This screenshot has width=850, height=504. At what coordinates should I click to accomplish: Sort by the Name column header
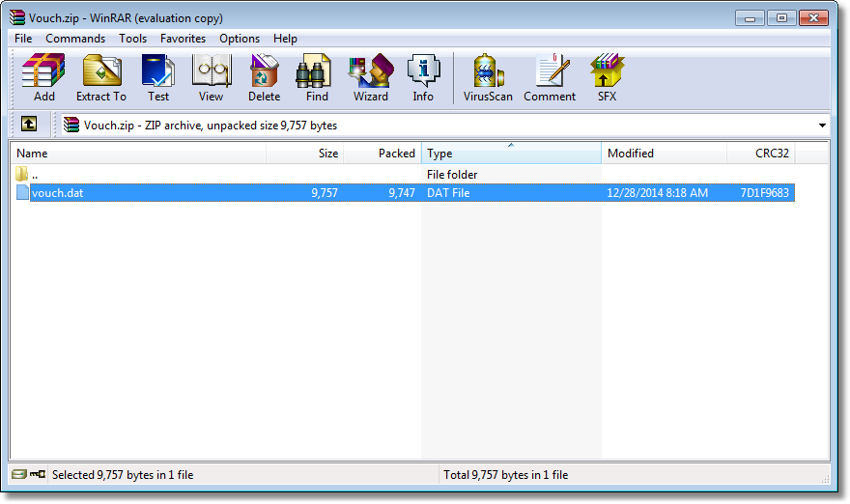click(138, 154)
